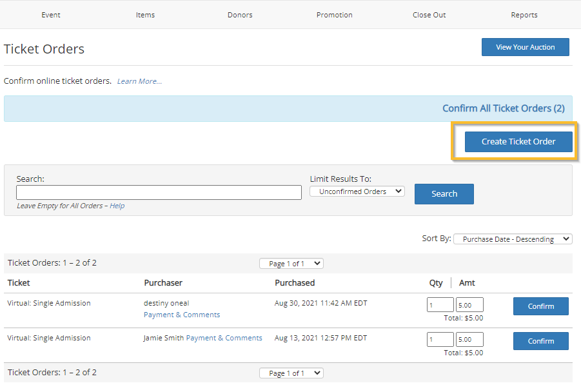Click the search text field
This screenshot has height=392, width=581.
point(159,192)
